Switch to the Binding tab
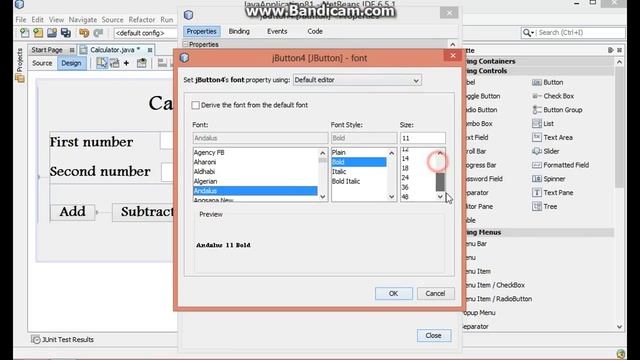Image resolution: width=640 pixels, height=360 pixels. point(239,31)
